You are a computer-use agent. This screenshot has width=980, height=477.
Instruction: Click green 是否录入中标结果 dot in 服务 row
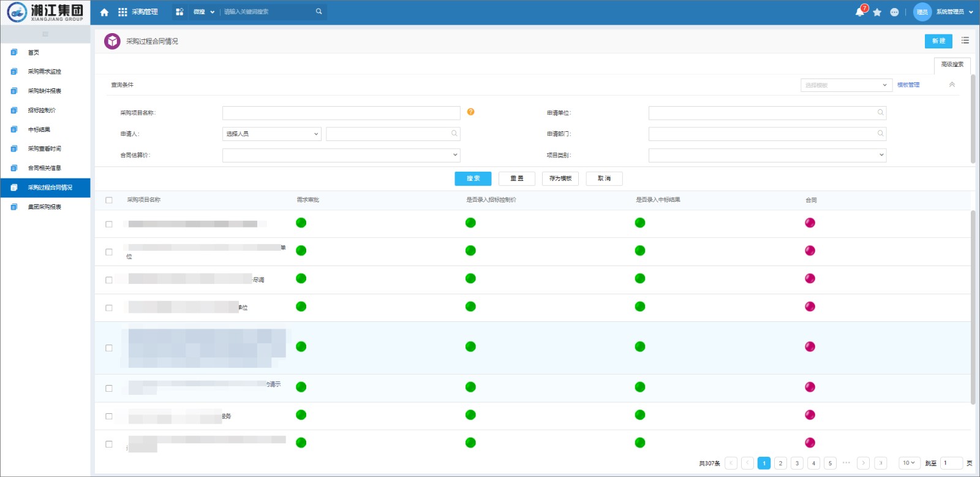click(640, 415)
